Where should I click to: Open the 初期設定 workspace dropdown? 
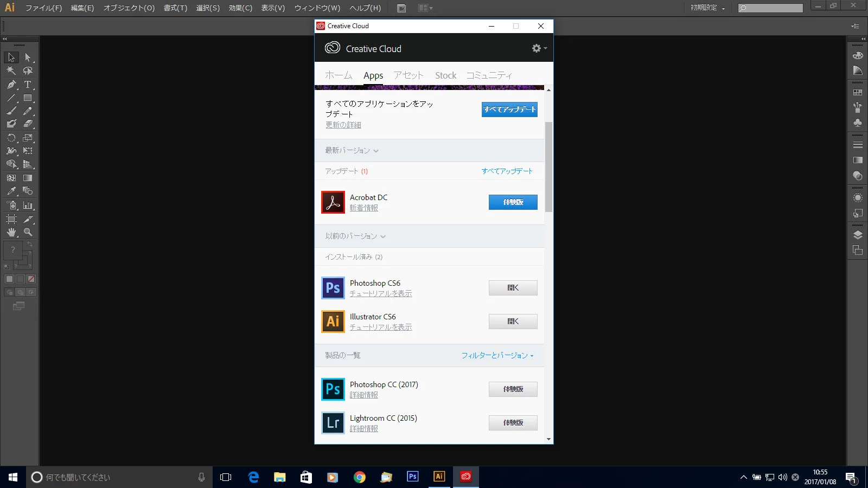(x=707, y=8)
